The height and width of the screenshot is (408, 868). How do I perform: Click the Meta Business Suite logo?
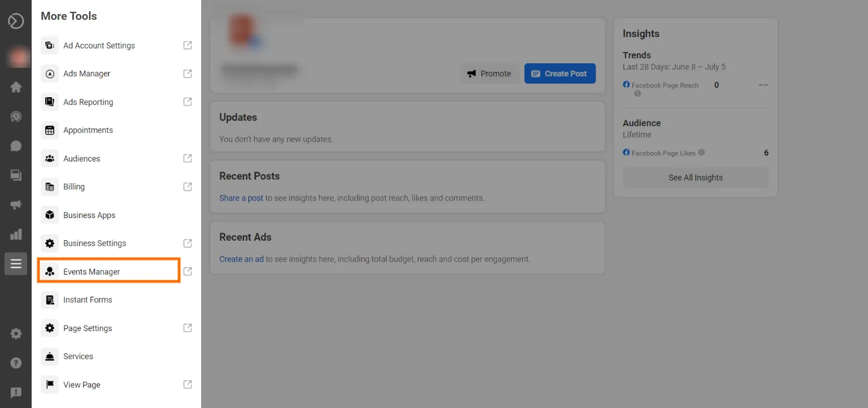tap(15, 20)
